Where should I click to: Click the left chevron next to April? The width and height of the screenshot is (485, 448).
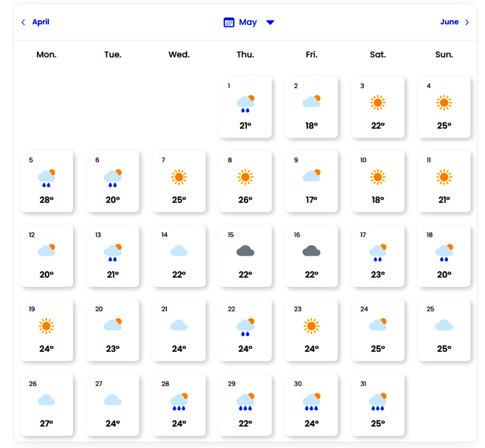[23, 23]
